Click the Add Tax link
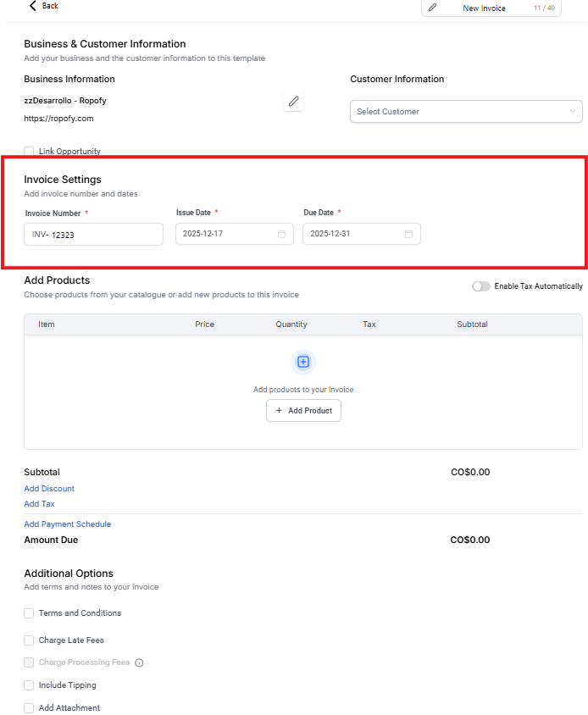588x715 pixels. point(39,504)
